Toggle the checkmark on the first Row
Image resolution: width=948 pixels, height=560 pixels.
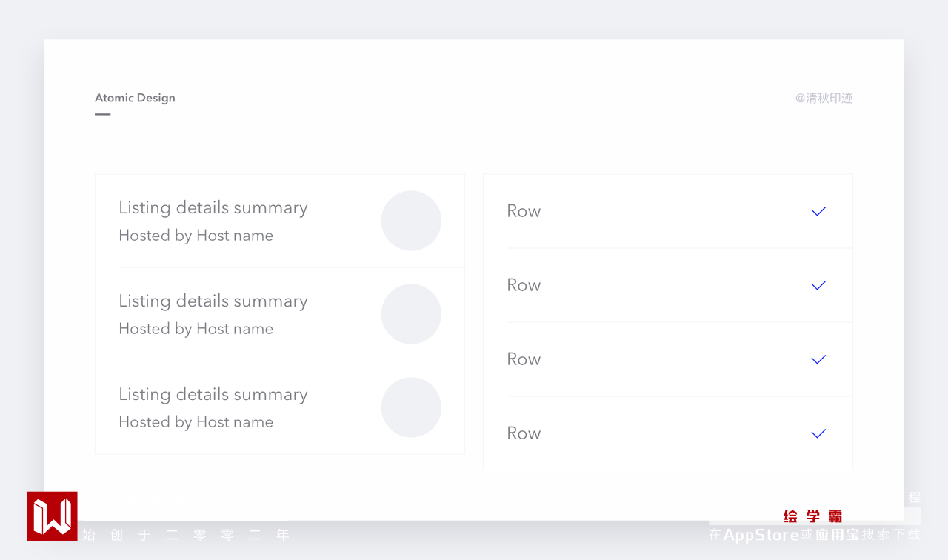(x=818, y=212)
